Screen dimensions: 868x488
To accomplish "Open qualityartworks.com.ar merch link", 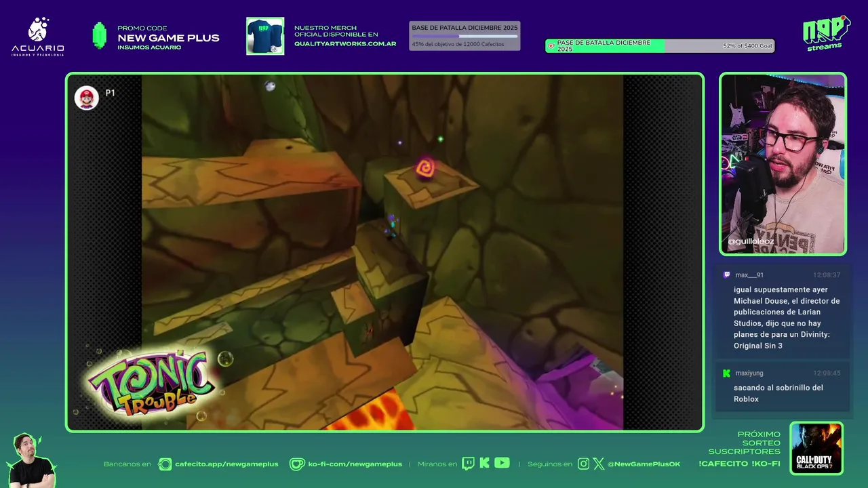I will tap(345, 44).
